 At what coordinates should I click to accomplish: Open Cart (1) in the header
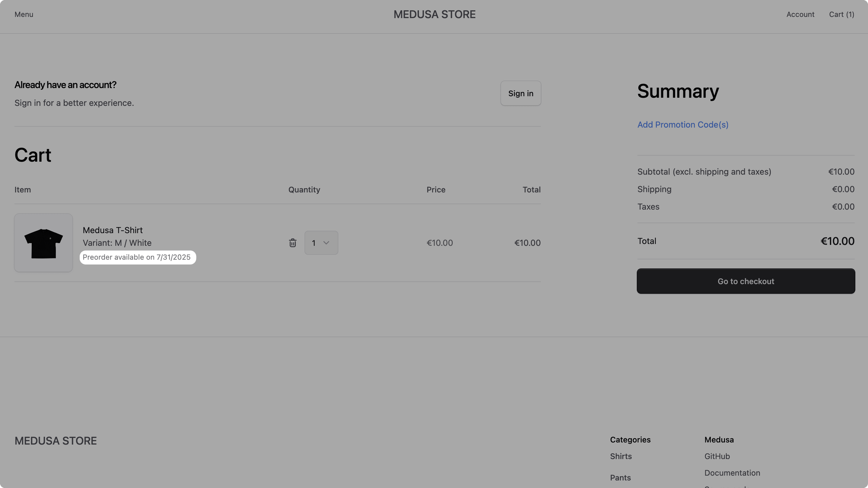841,14
